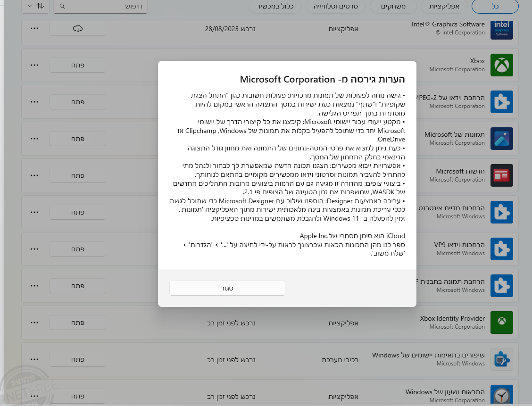Click the Intel Graphics Software app icon

click(501, 29)
